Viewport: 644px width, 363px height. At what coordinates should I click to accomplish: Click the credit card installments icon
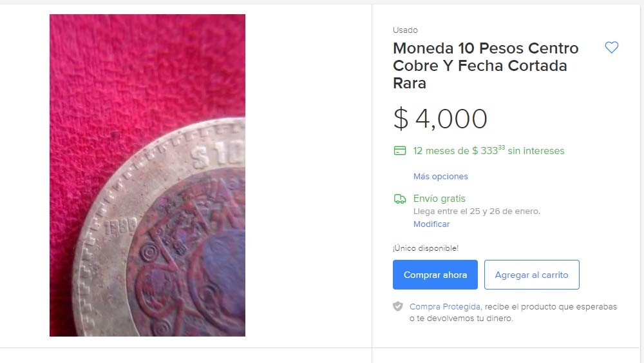(x=400, y=150)
